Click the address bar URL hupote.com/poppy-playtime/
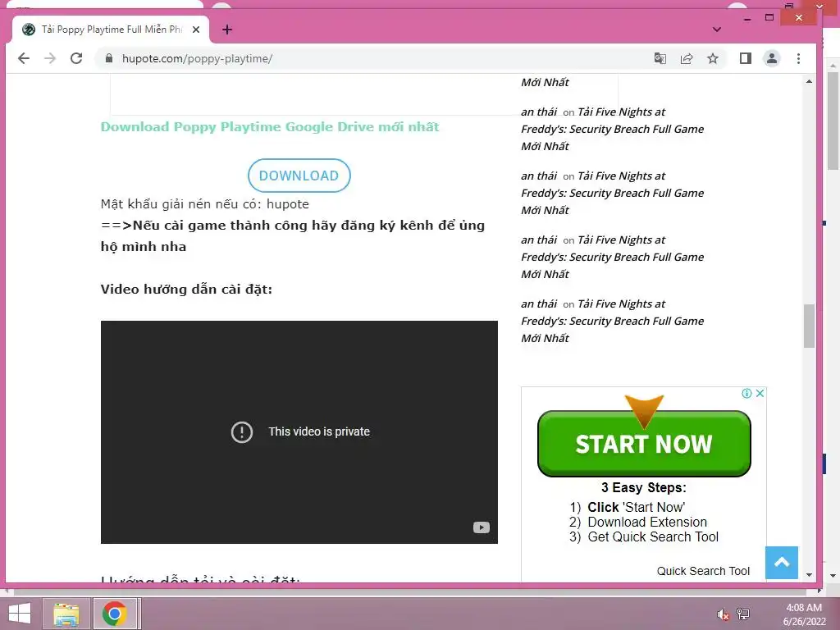Viewport: 840px width, 630px height. [x=197, y=58]
